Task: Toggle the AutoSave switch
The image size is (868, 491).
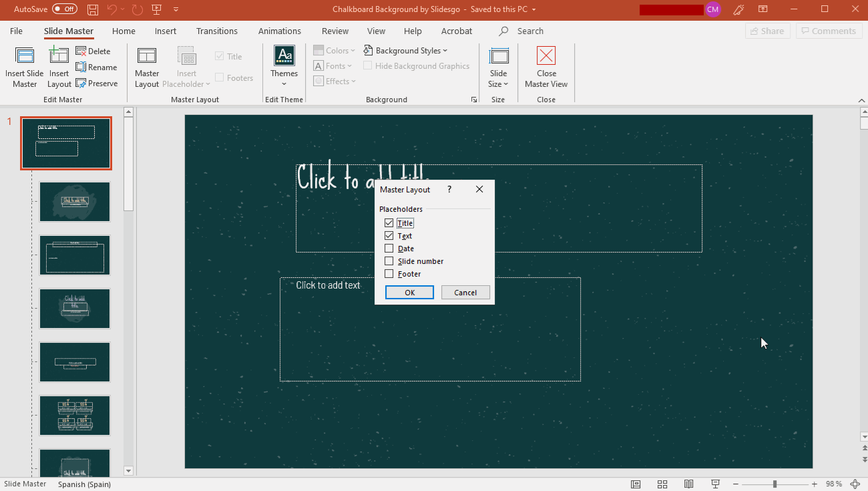Action: click(x=65, y=9)
